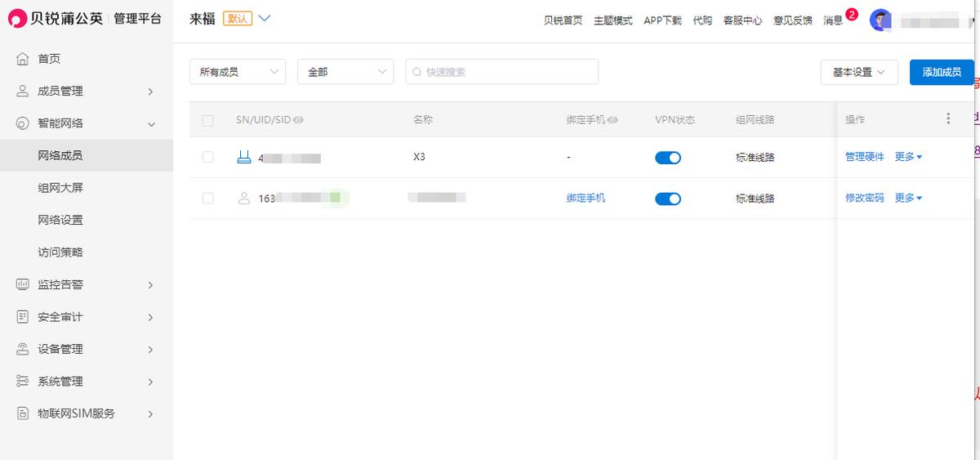Toggle SN/UID/SID visibility eye icon
The height and width of the screenshot is (460, 980).
pos(299,120)
